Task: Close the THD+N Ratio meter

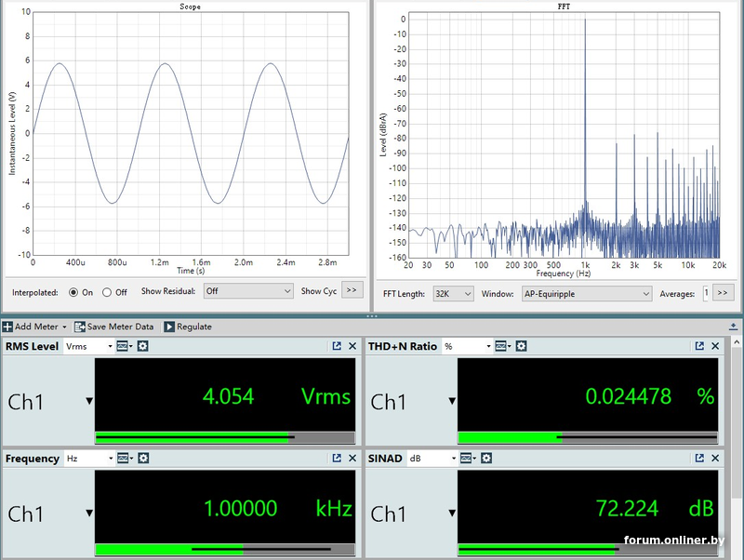Action: pyautogui.click(x=716, y=346)
